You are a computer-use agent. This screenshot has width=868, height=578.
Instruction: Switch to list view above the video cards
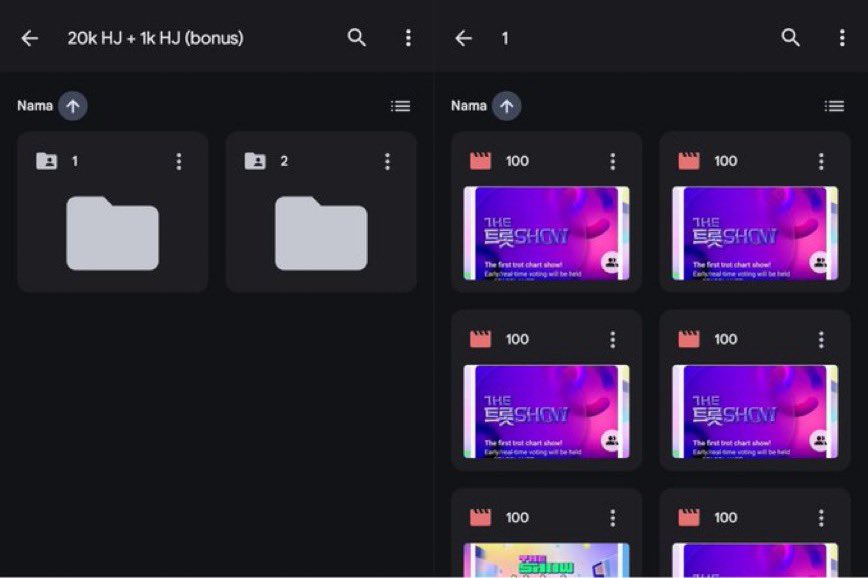click(834, 106)
